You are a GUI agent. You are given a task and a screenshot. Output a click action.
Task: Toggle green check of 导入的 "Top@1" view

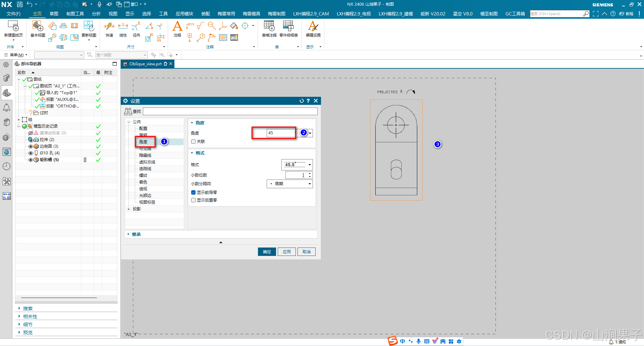[x=37, y=93]
